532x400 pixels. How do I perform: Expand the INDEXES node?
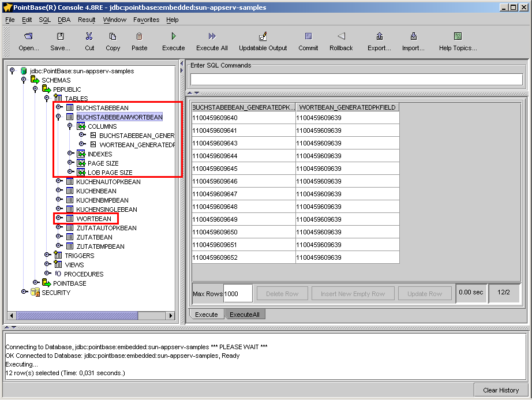[70, 154]
